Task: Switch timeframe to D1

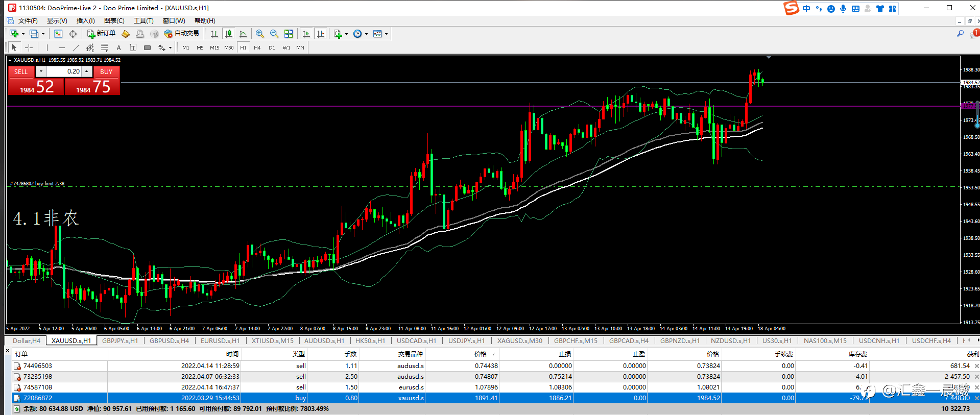Action: 272,47
